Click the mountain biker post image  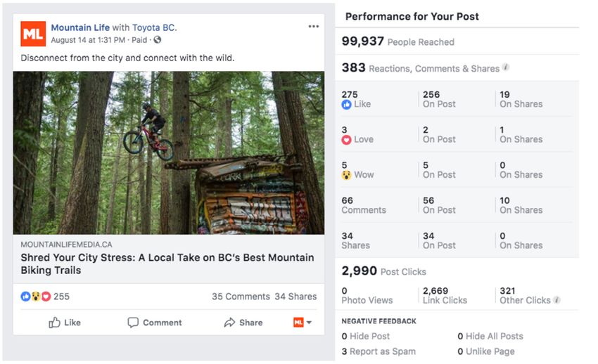[x=169, y=152]
